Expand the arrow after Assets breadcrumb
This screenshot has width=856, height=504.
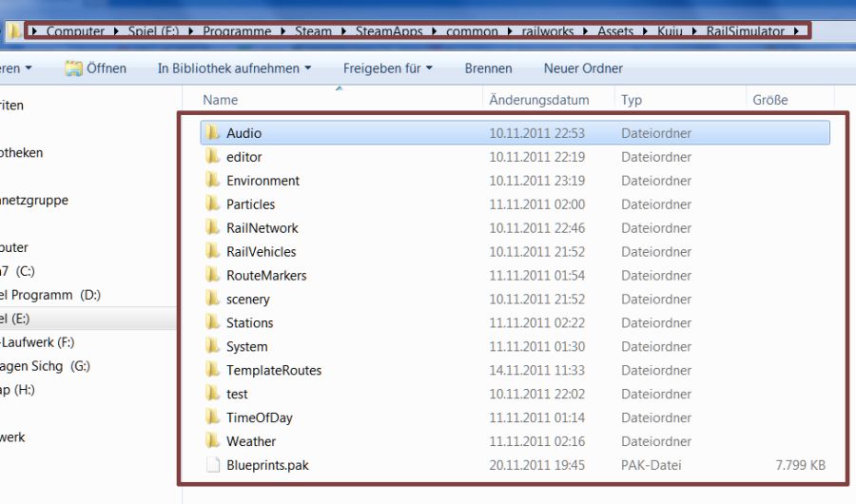(645, 31)
